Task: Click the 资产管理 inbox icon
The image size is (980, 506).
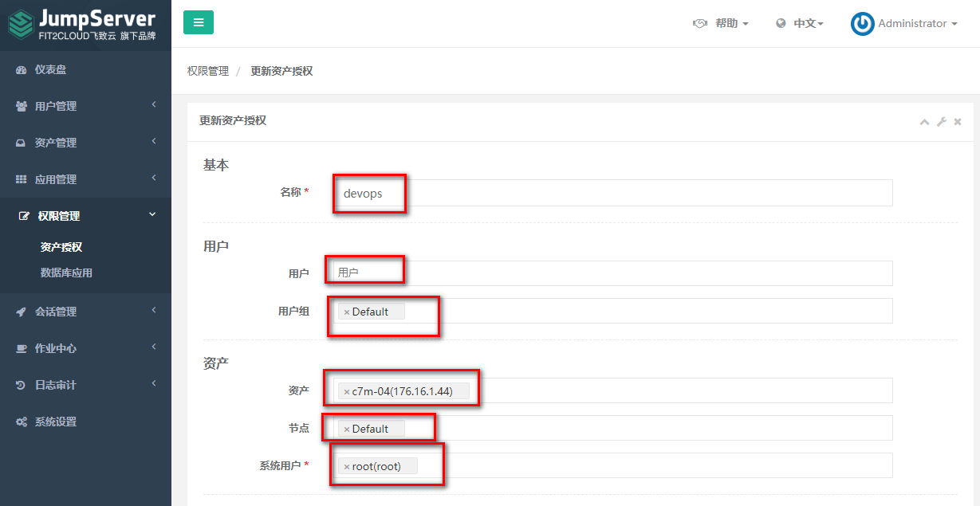Action: point(22,143)
